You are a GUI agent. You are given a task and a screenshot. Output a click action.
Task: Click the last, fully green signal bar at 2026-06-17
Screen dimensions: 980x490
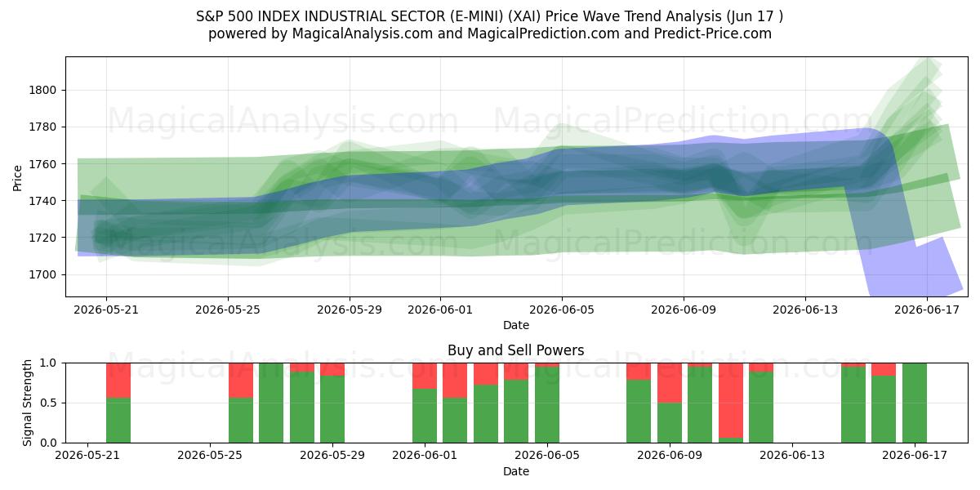915,403
